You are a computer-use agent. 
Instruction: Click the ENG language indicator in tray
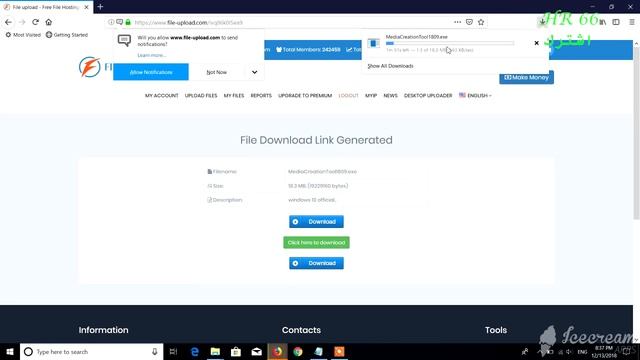tap(582, 352)
